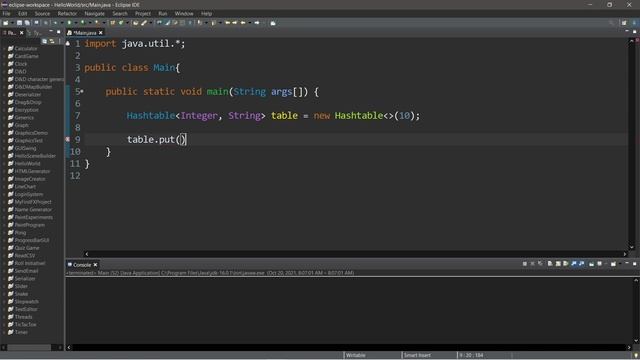Screen dimensions: 640x360
Task: Expand the HelloWorld project node
Action: coord(4,164)
